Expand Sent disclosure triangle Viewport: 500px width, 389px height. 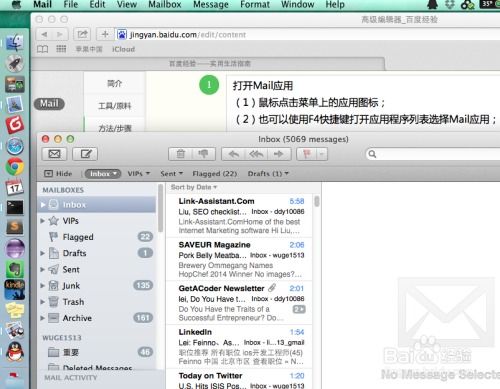(x=43, y=269)
